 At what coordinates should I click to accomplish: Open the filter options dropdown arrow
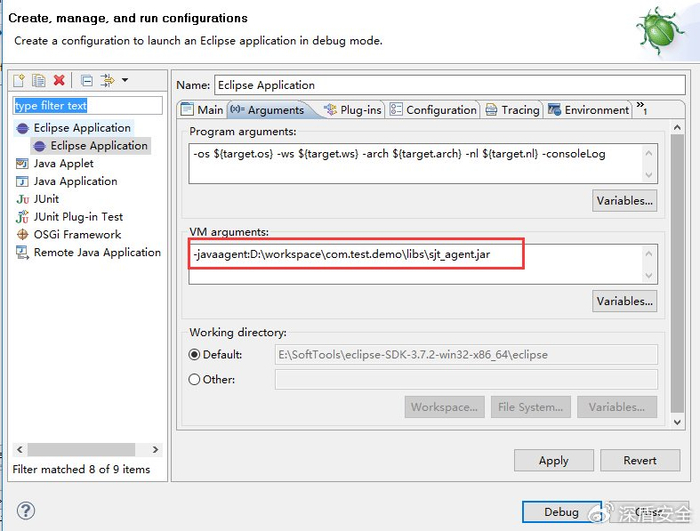tap(125, 80)
